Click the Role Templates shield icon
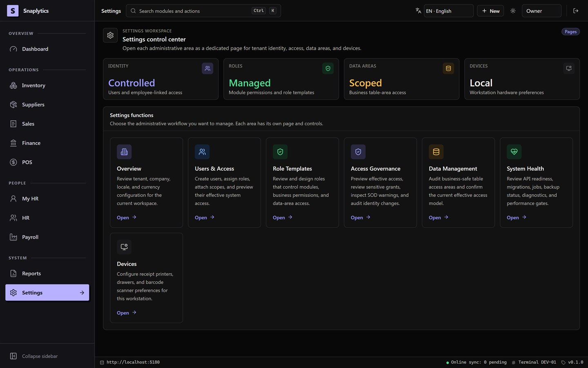588x368 pixels. pyautogui.click(x=280, y=152)
